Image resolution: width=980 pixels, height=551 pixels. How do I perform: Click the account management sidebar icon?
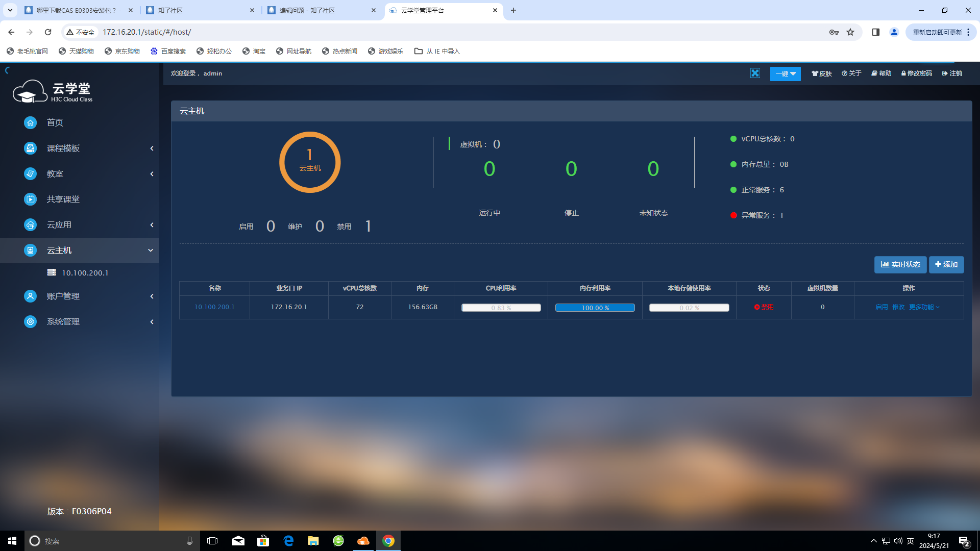30,296
